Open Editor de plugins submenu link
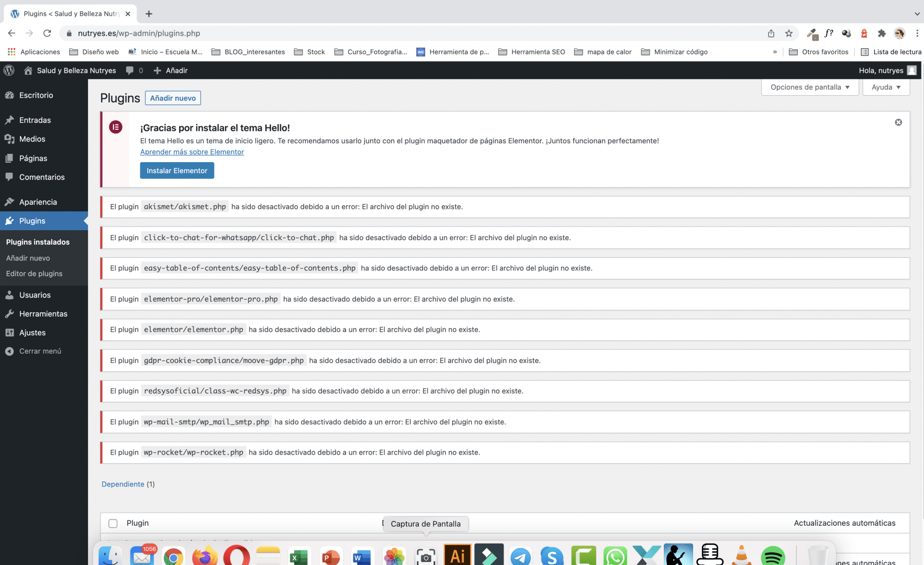This screenshot has width=924, height=565. click(34, 274)
